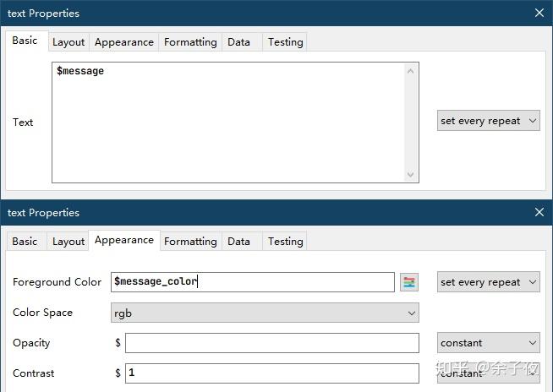
Task: Open Testing tab in top dialog
Action: point(286,42)
